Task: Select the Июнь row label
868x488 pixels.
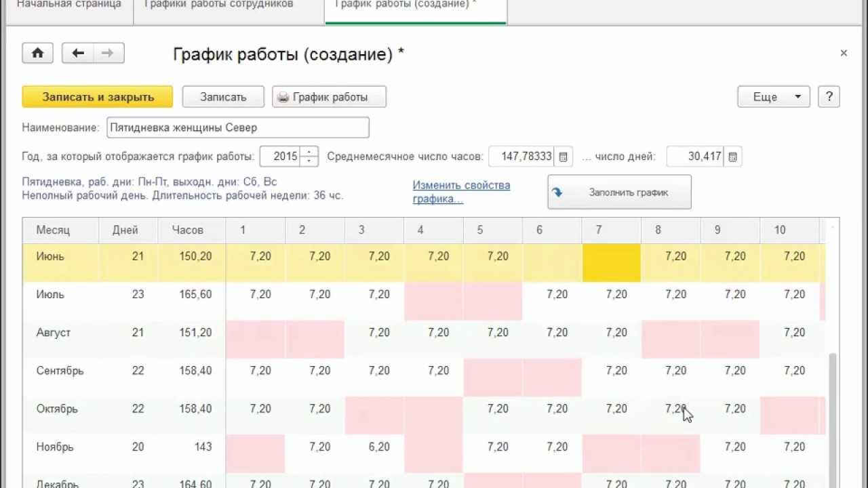Action: (50, 256)
